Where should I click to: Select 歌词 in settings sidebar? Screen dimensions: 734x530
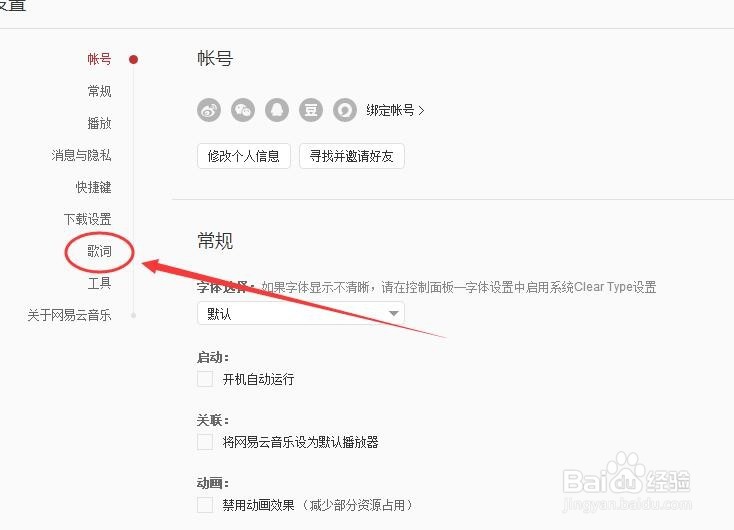click(x=99, y=251)
